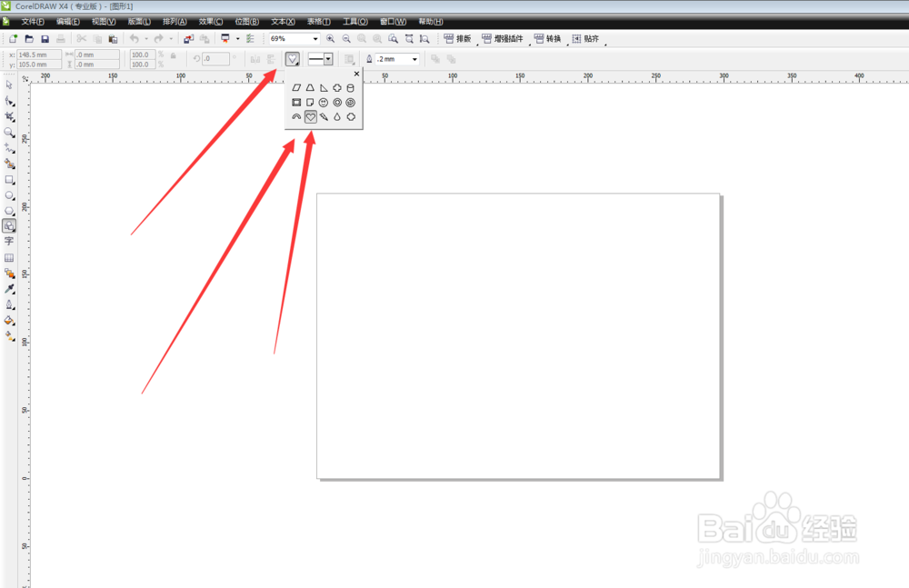Choose the arc arch shape
The image size is (909, 588).
click(x=296, y=117)
